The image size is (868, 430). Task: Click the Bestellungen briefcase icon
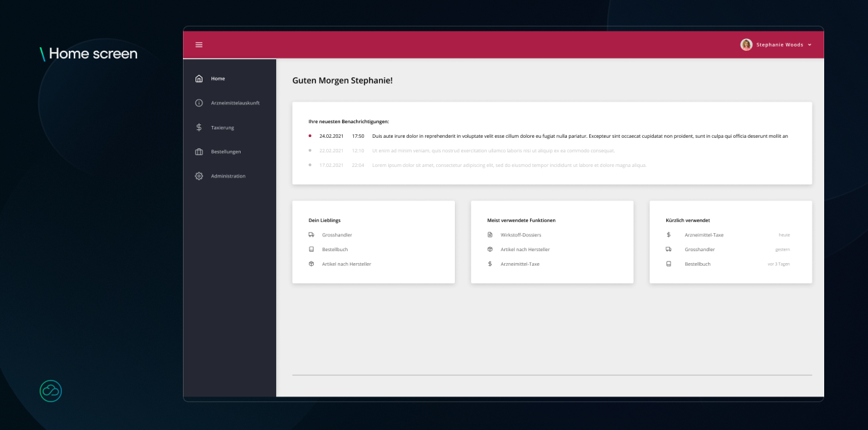coord(199,152)
